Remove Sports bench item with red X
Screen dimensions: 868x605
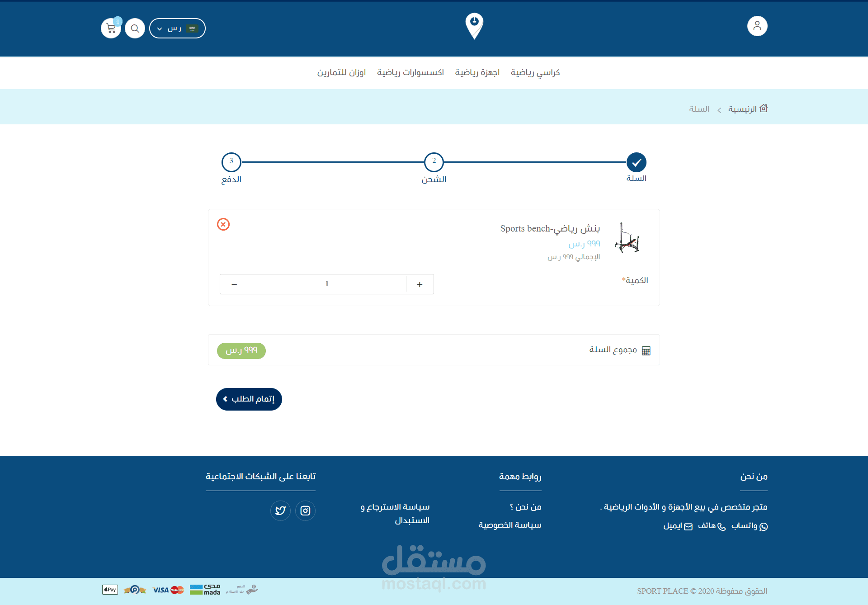(223, 224)
